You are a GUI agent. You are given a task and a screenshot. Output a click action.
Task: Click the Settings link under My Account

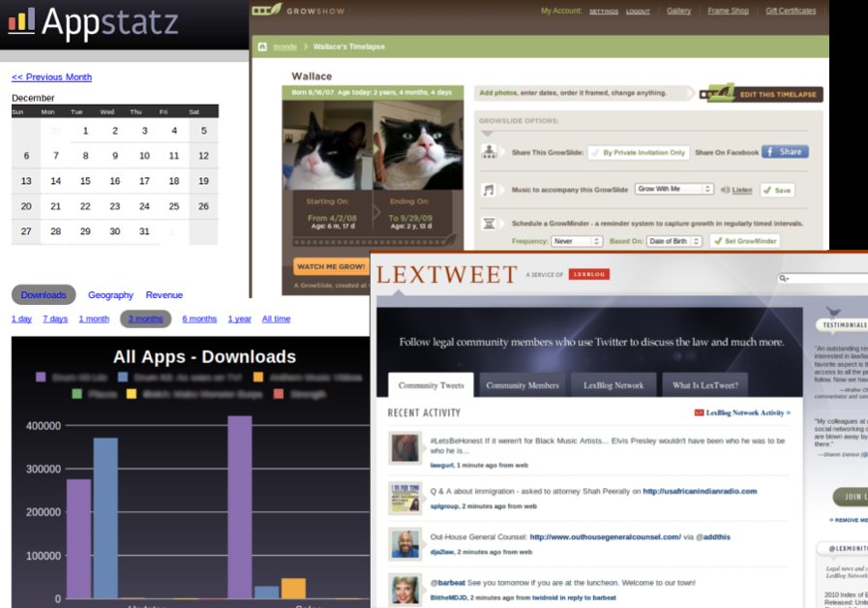[604, 11]
